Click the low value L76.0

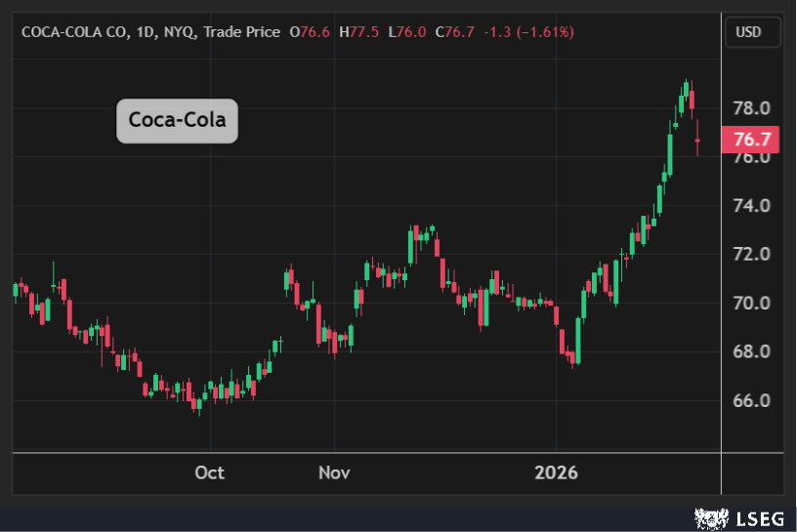(x=404, y=32)
